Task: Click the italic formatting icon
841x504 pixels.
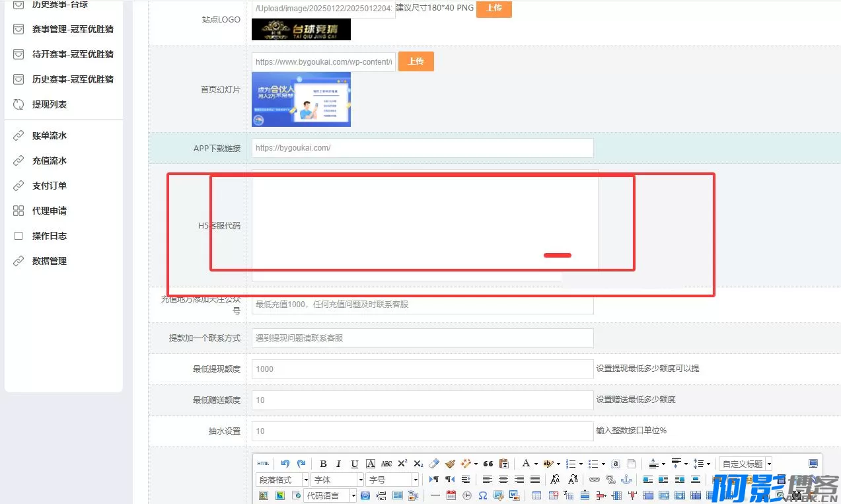Action: click(339, 464)
